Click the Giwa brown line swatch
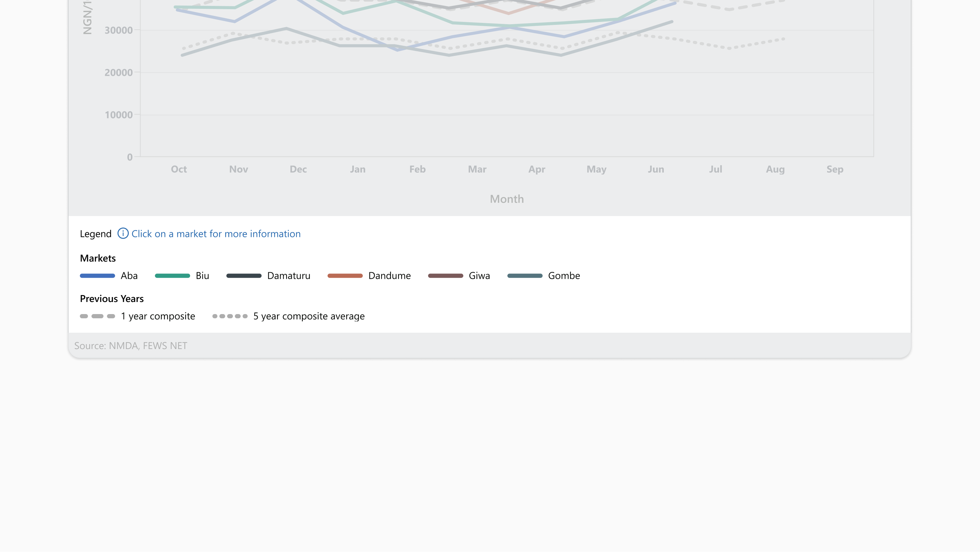 pyautogui.click(x=446, y=276)
